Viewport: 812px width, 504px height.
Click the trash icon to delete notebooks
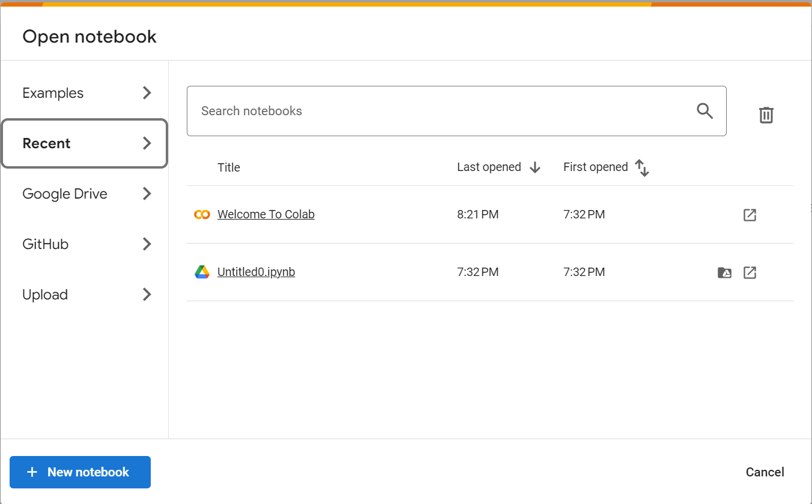pos(766,115)
